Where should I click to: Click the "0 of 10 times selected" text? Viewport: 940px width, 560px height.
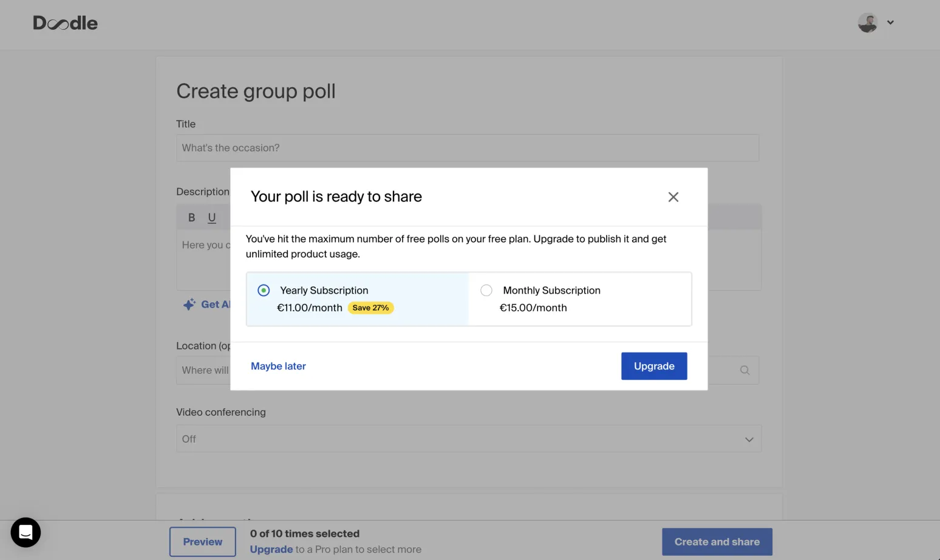click(305, 533)
